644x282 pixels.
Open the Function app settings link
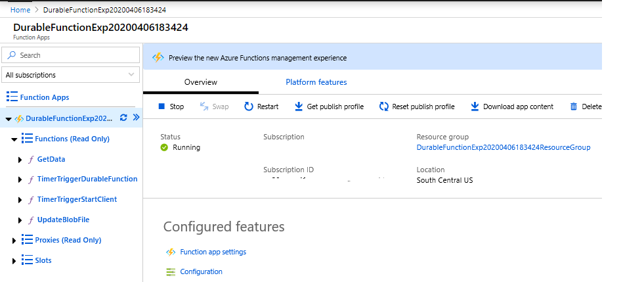(x=213, y=252)
